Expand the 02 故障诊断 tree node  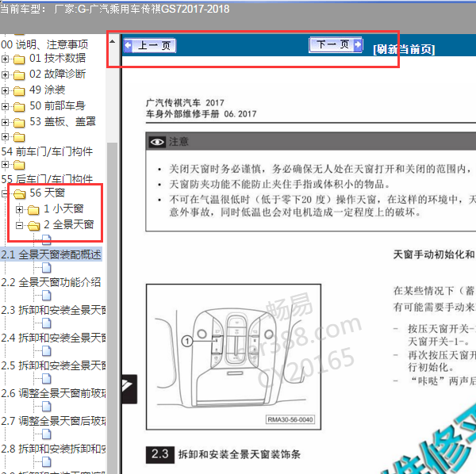[5, 75]
